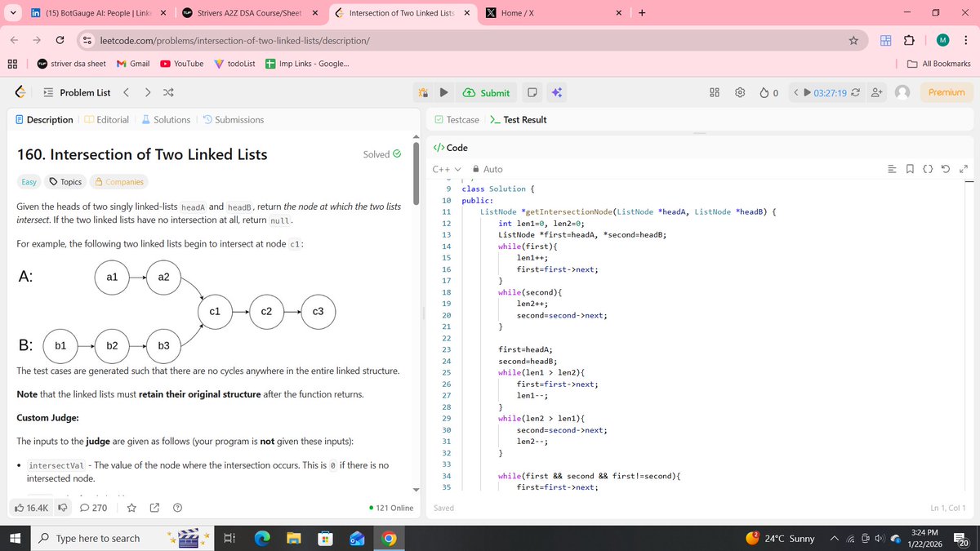Open the Test Result tab

point(518,119)
